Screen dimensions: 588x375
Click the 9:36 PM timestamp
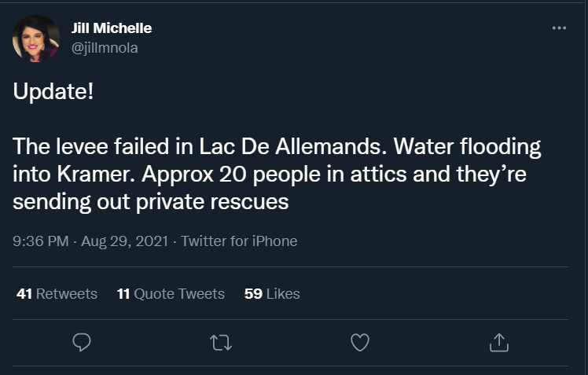41,241
